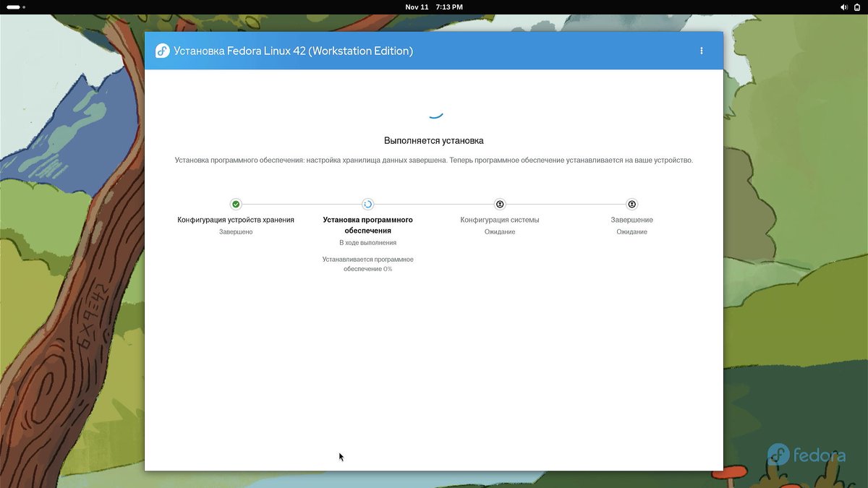
Task: Open the clock menu showing Nov 11
Action: (434, 7)
